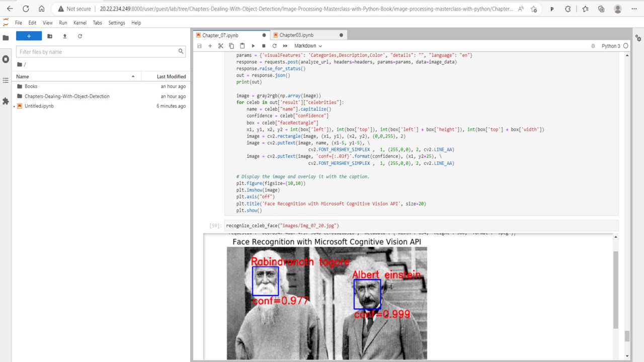The image size is (644, 362).
Task: Restart the kernel
Action: (274, 46)
